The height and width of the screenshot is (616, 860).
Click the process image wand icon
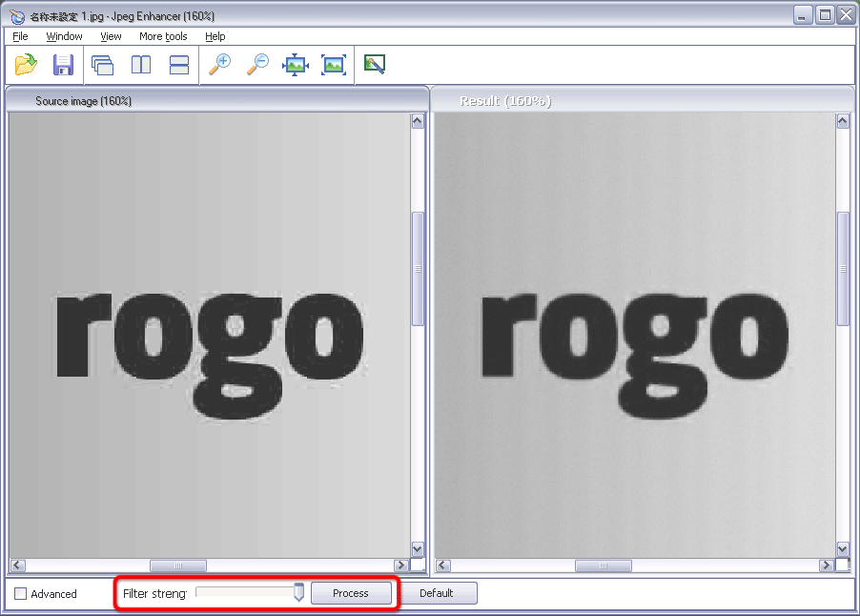pyautogui.click(x=375, y=65)
